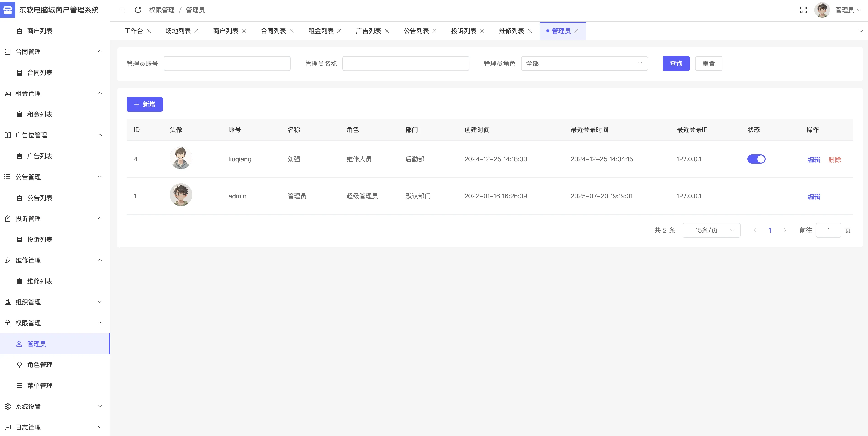Switch to the 公告列表 tab
This screenshot has height=436, width=868.
pyautogui.click(x=416, y=31)
